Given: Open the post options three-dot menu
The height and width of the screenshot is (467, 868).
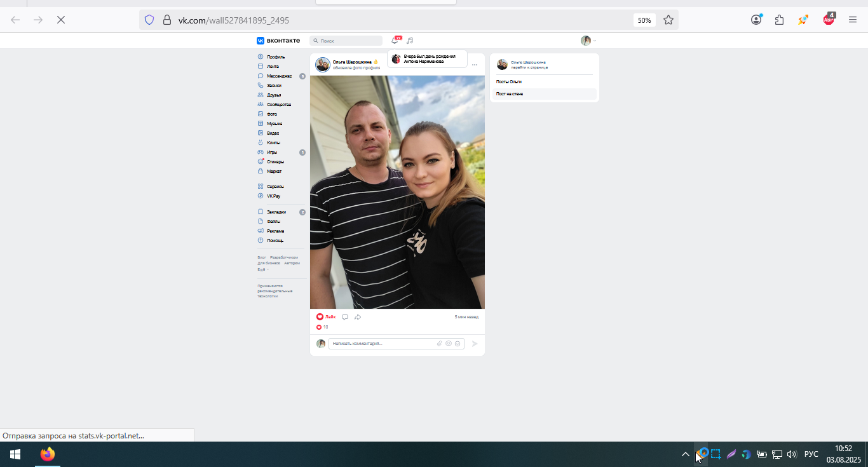Looking at the screenshot, I should (475, 65).
